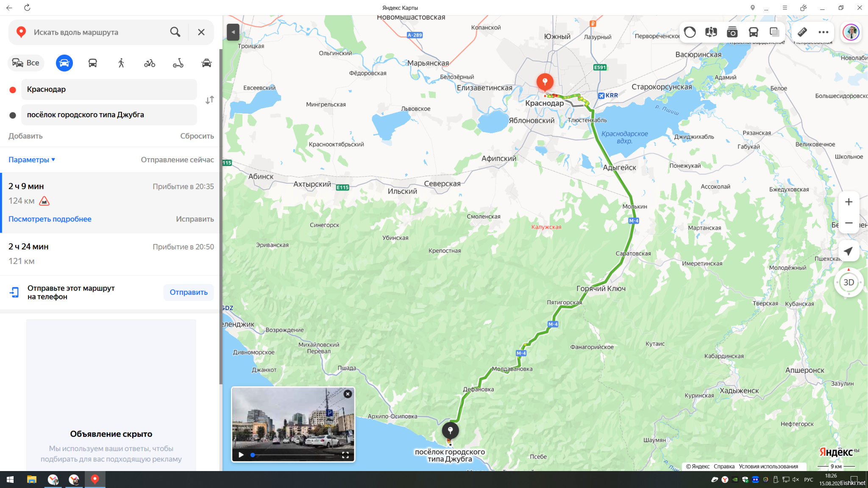Swap start and destination points
This screenshot has height=488, width=868.
coord(210,100)
